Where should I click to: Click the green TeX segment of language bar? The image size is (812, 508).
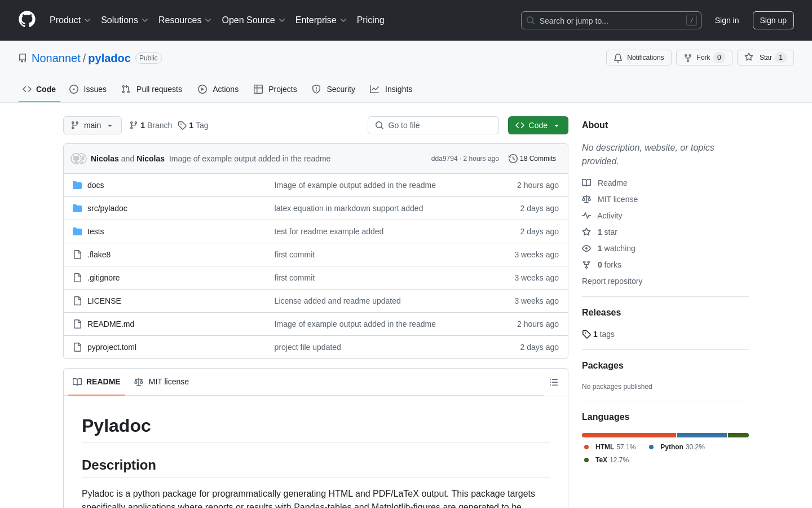click(738, 435)
